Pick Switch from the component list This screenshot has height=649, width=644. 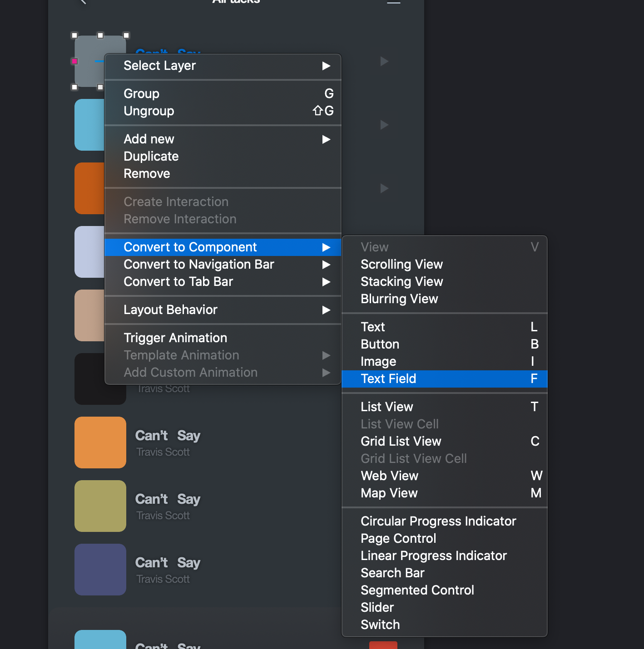click(x=380, y=624)
